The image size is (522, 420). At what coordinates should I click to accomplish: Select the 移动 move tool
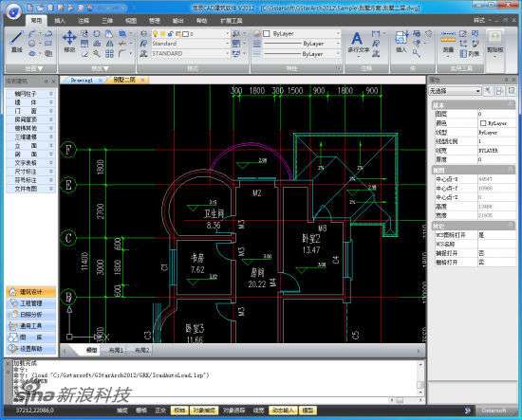pos(69,42)
